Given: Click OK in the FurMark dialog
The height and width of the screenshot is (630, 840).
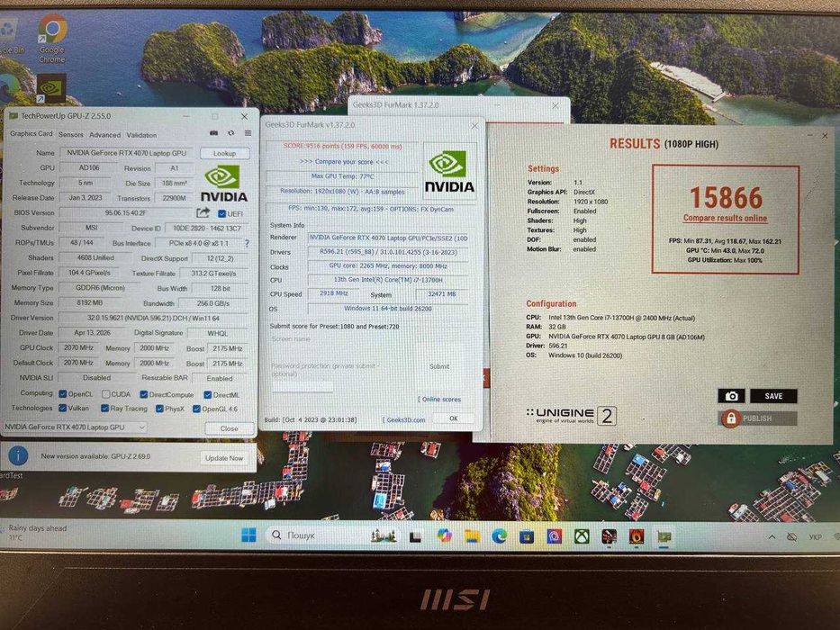Looking at the screenshot, I should [453, 418].
